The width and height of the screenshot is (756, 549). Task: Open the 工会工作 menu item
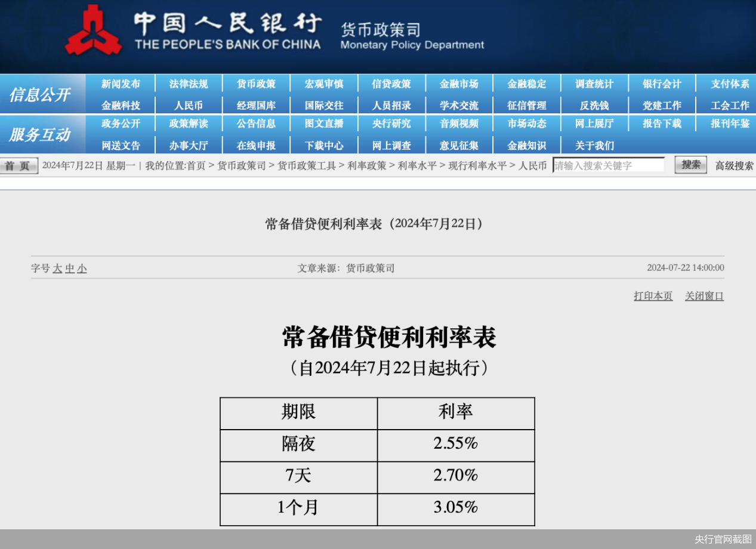click(x=730, y=106)
